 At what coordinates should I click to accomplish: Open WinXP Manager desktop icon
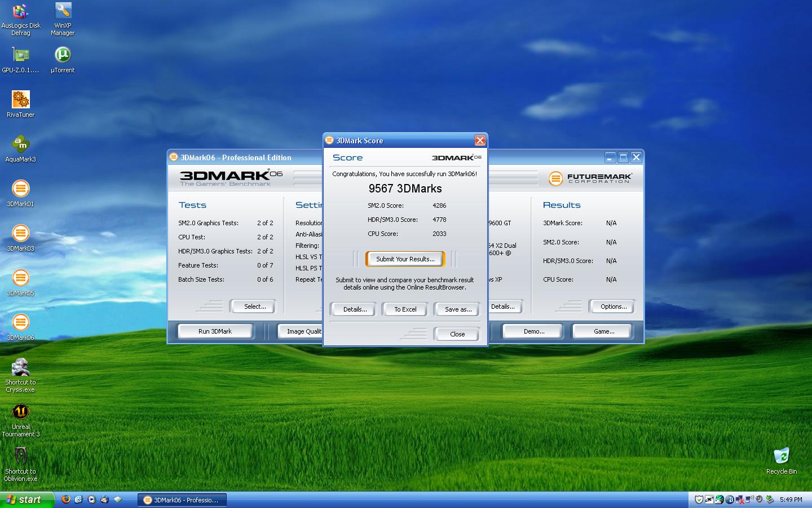[63, 20]
